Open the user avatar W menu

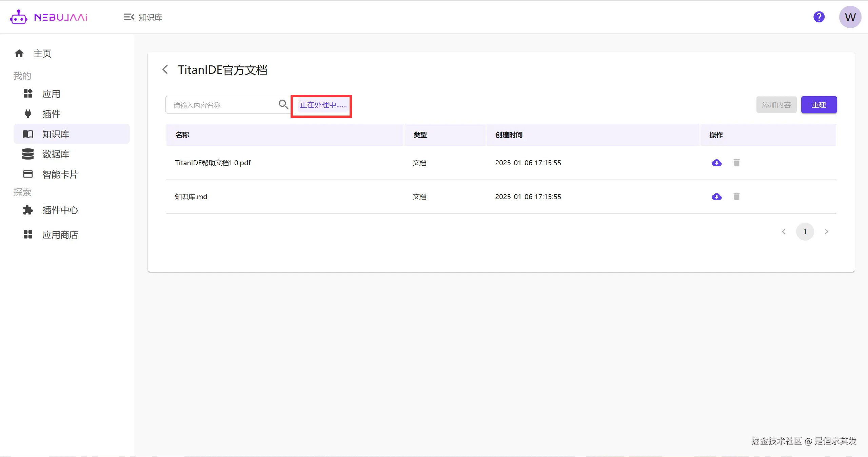[x=850, y=17]
